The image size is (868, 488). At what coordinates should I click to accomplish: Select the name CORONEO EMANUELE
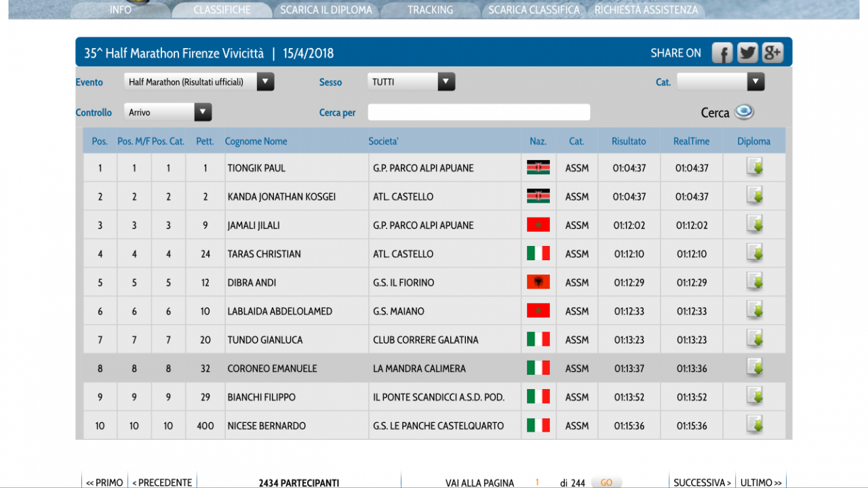272,369
